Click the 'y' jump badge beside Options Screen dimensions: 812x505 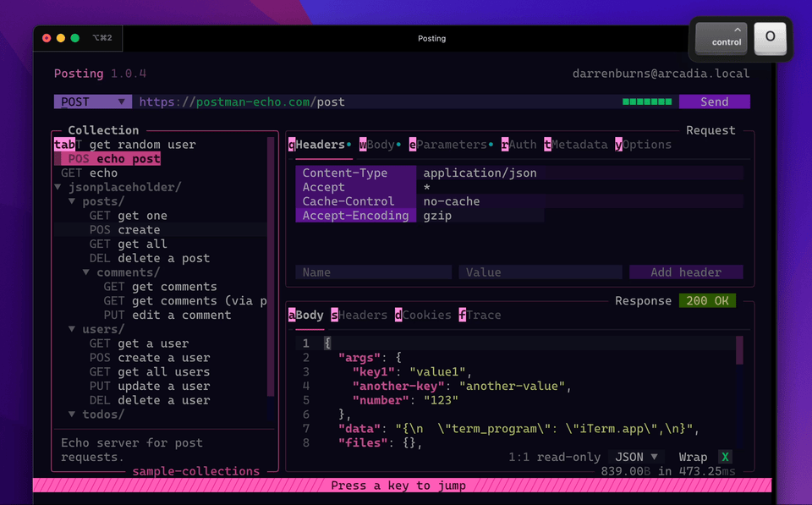(x=618, y=145)
